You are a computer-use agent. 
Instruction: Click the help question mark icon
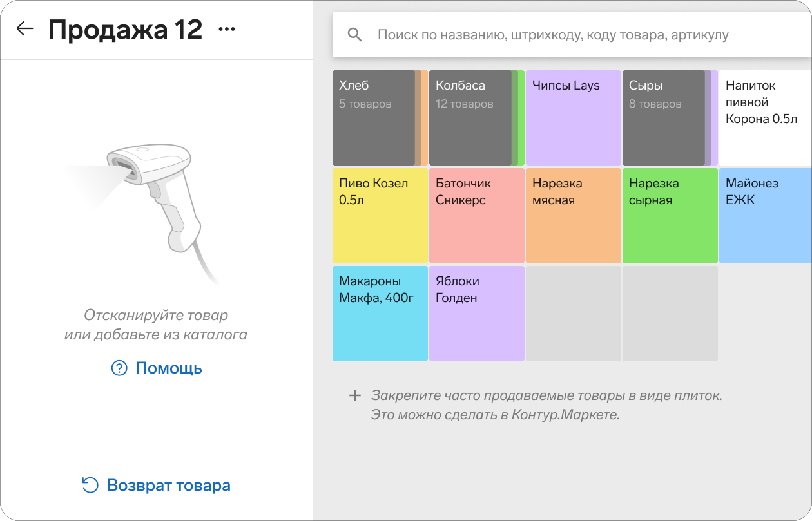(x=119, y=368)
